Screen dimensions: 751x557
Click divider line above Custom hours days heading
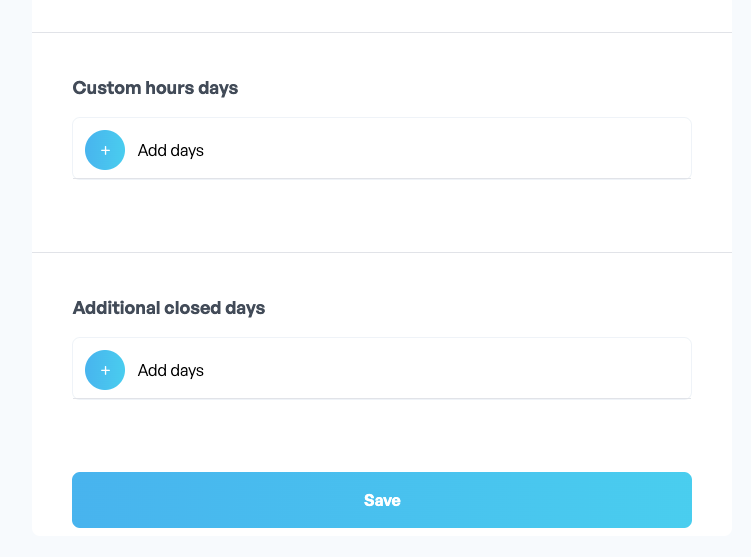click(x=382, y=33)
